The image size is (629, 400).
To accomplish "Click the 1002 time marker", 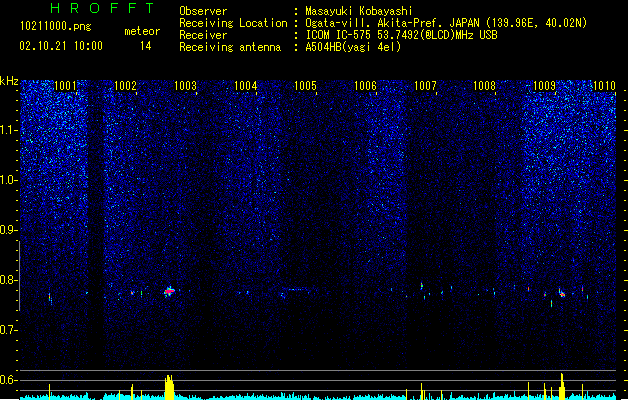I will tap(125, 86).
